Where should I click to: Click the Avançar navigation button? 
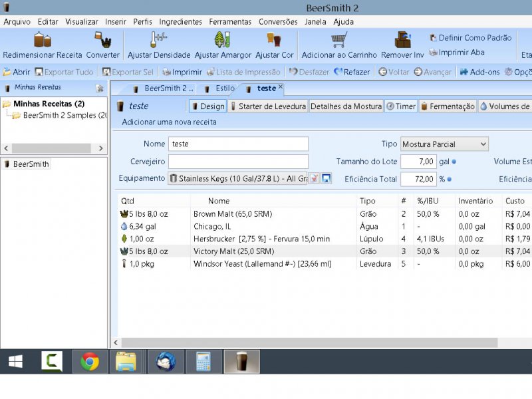433,72
